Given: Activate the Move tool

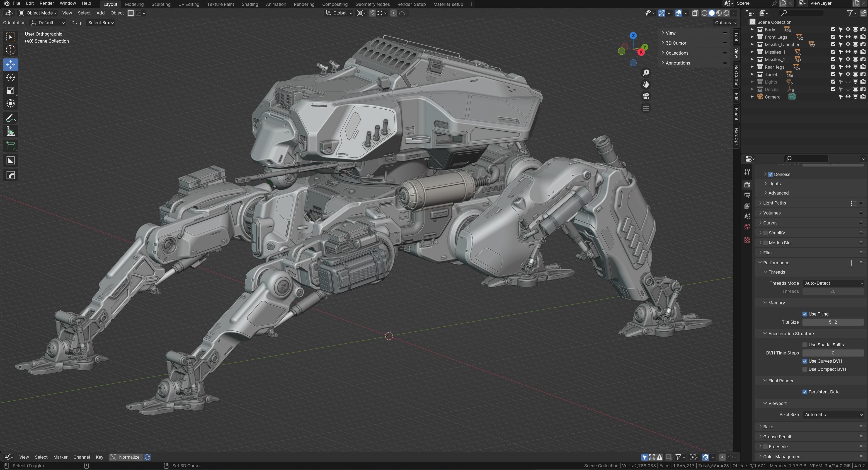Looking at the screenshot, I should (10, 64).
